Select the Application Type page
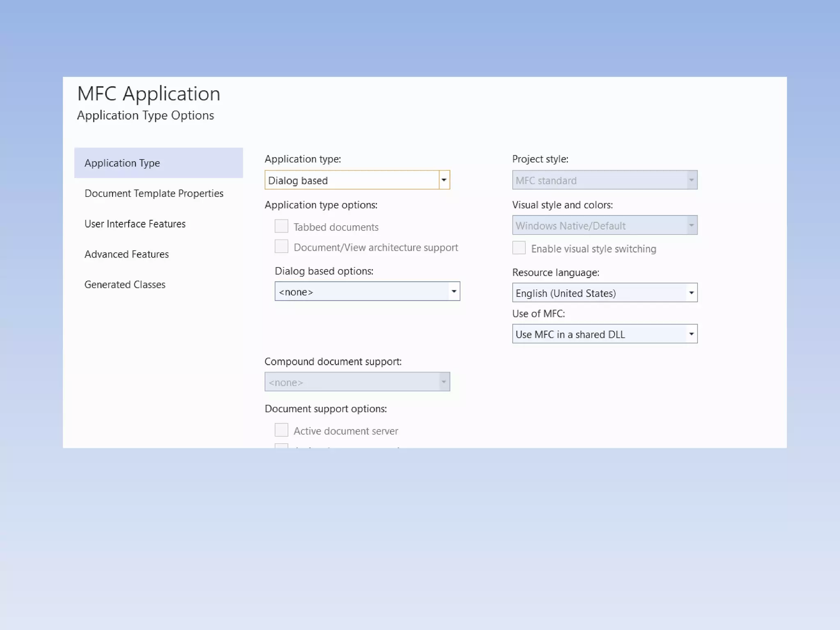Viewport: 840px width, 630px height. point(122,163)
